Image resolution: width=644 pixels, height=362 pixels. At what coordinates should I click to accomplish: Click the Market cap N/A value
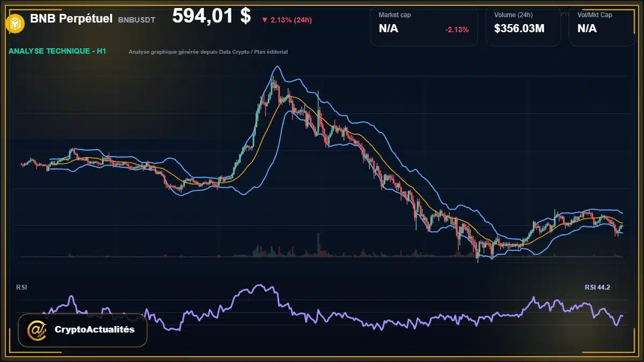point(389,29)
